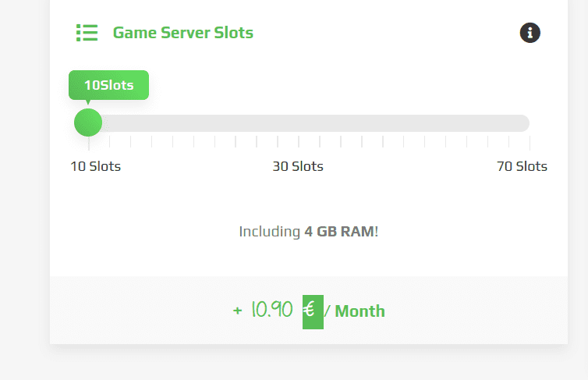
Task: Click the 10Slots tooltip bubble
Action: (x=108, y=85)
